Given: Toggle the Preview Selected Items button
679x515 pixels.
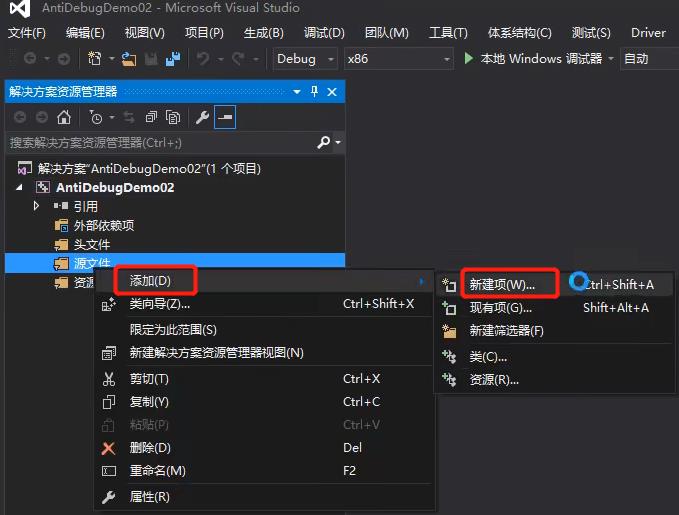Looking at the screenshot, I should pos(225,117).
